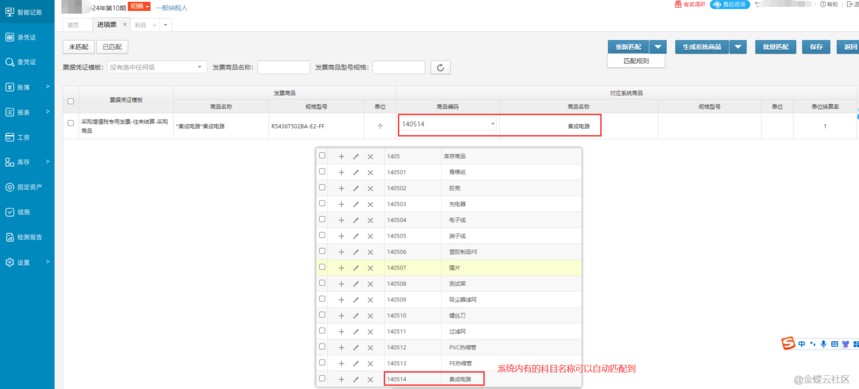Tick checkbox for 采购增值税专用发票 row
The image size is (859, 389).
[70, 123]
